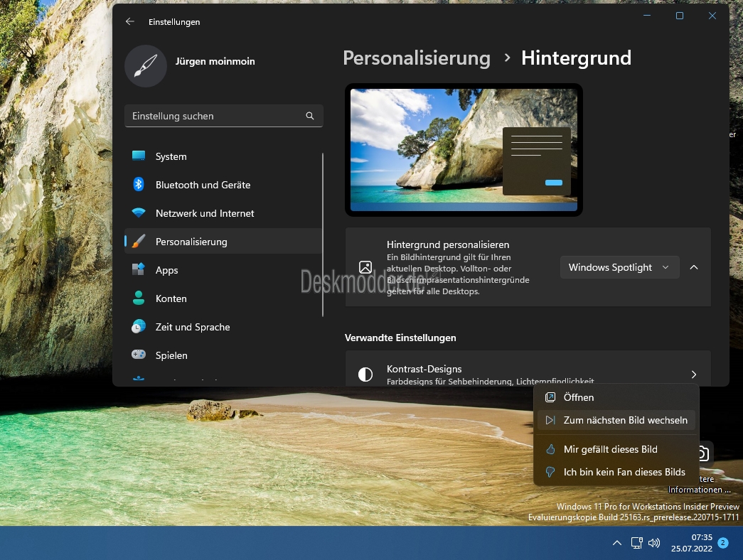This screenshot has width=743, height=560.
Task: Show hidden tray icons chevron
Action: click(617, 543)
